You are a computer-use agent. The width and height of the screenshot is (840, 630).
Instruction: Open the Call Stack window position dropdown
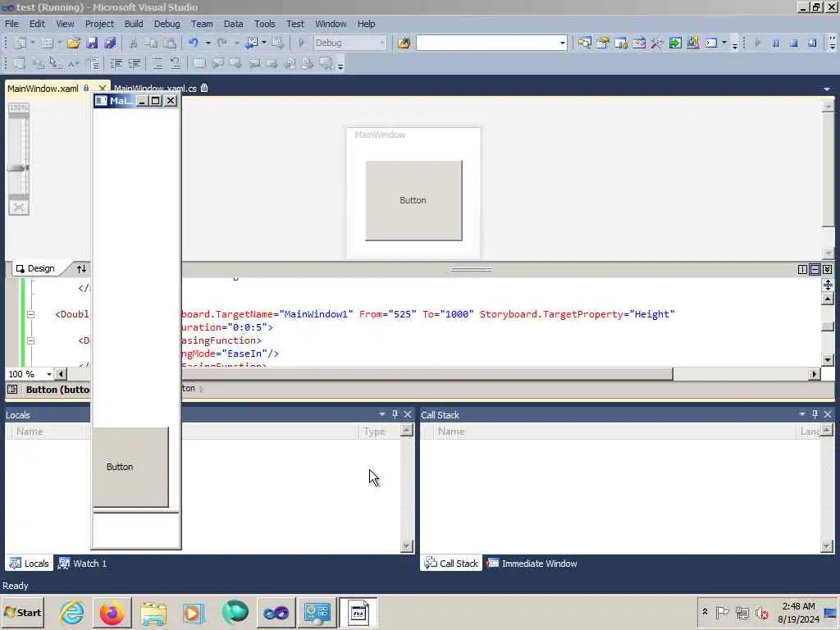point(802,414)
